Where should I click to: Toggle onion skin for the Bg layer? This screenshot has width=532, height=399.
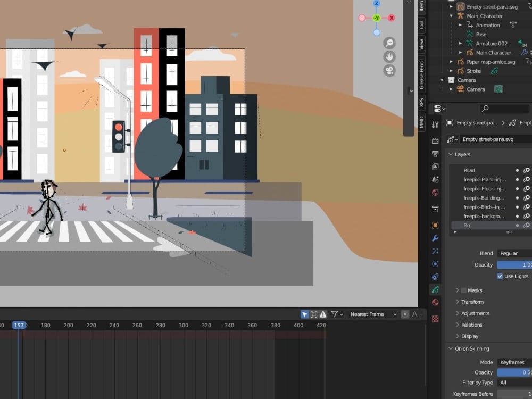coord(527,225)
